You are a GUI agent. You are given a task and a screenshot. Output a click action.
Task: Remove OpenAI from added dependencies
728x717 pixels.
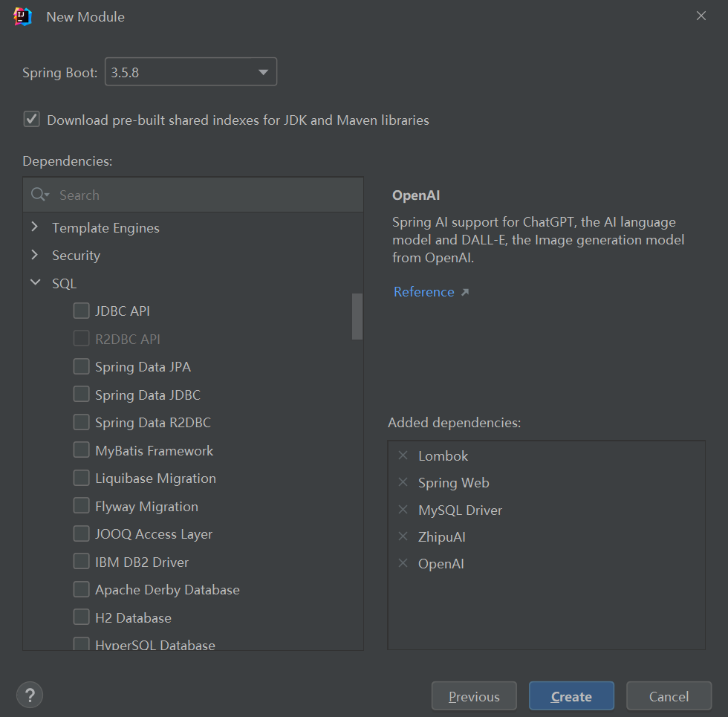click(403, 563)
